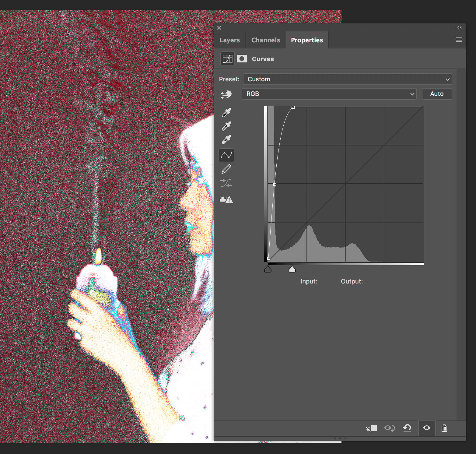
Task: Click the Curves adjustment icon
Action: 228,59
